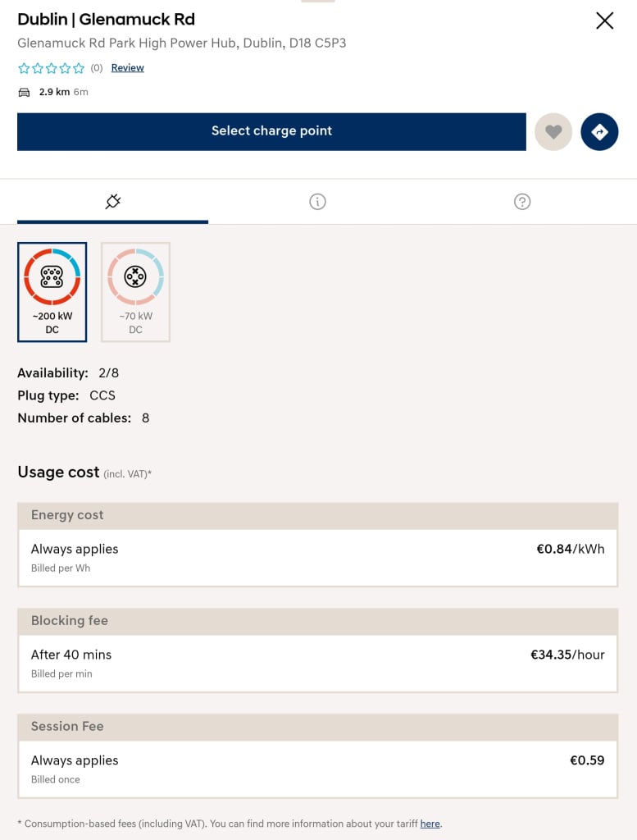Follow the 'here' tariff information link

coord(430,824)
